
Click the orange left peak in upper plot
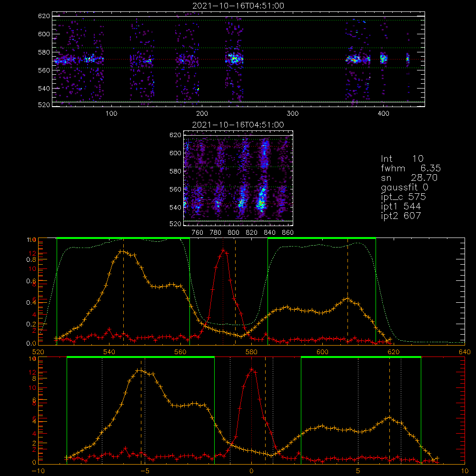pos(121,251)
